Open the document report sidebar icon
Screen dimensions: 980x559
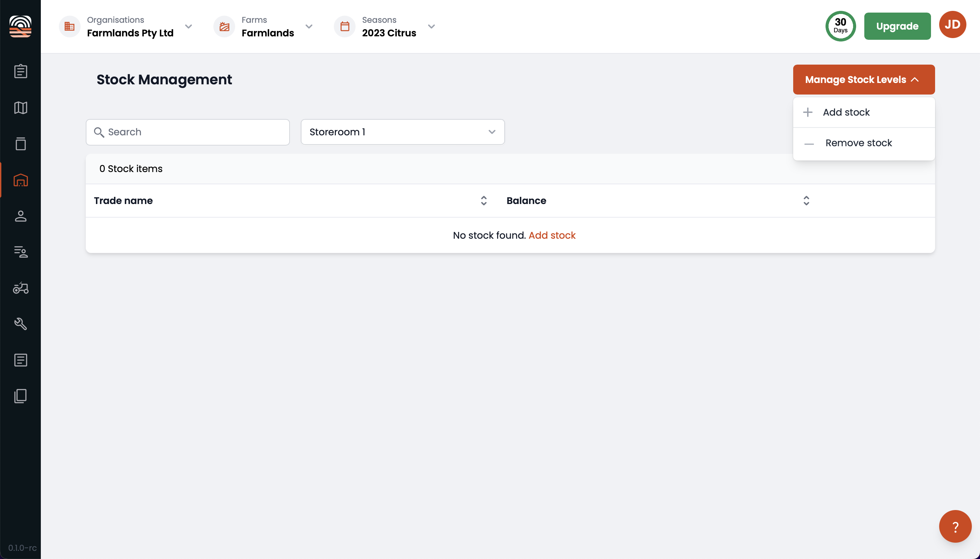click(20, 360)
